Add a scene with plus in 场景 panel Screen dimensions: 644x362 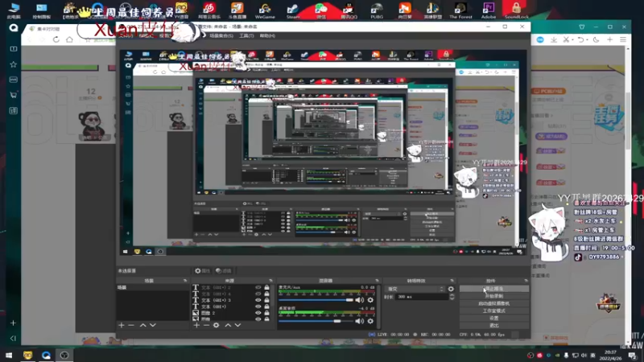pos(122,326)
